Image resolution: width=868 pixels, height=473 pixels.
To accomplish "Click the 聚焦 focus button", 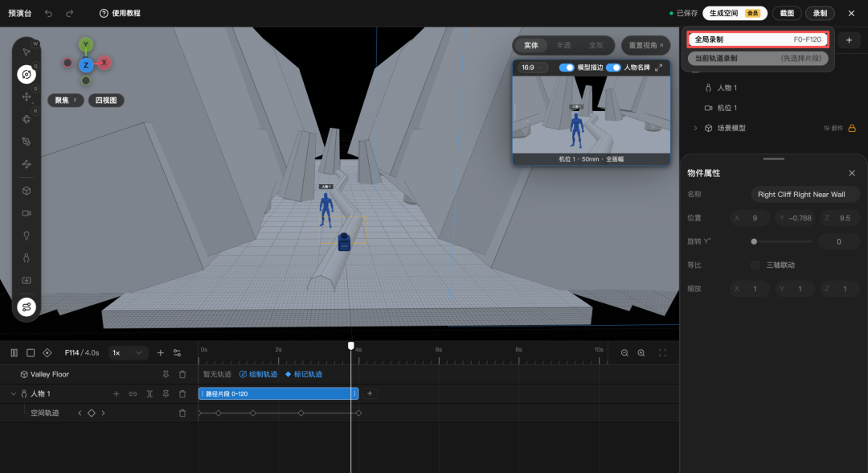I will click(x=65, y=101).
